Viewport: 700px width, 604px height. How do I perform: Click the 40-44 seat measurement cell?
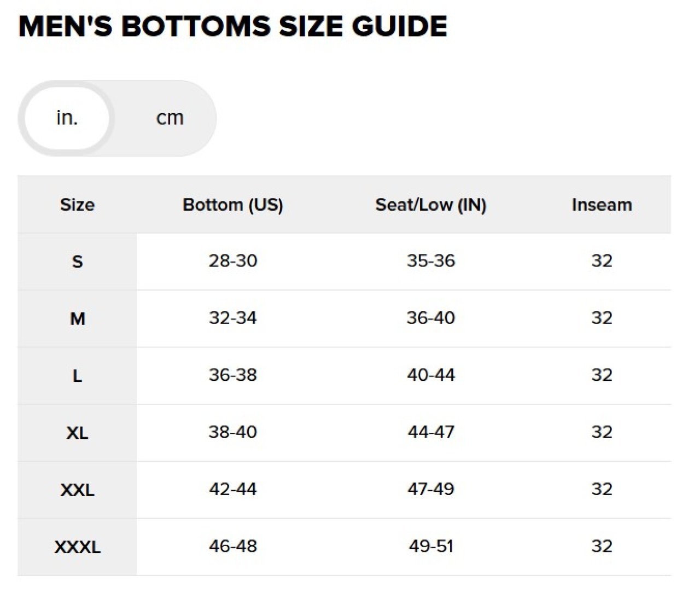[430, 375]
